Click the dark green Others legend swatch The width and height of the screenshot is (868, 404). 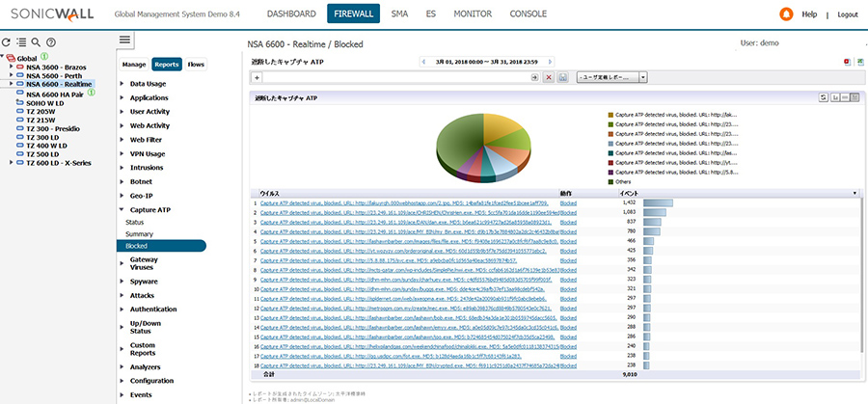point(610,181)
